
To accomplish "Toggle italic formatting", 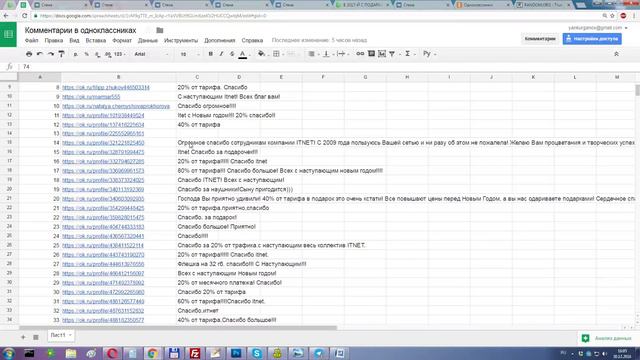I will point(221,54).
